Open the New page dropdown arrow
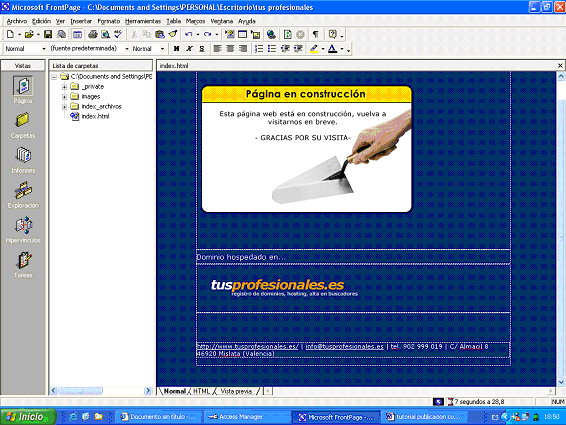The image size is (566, 425). click(x=19, y=35)
